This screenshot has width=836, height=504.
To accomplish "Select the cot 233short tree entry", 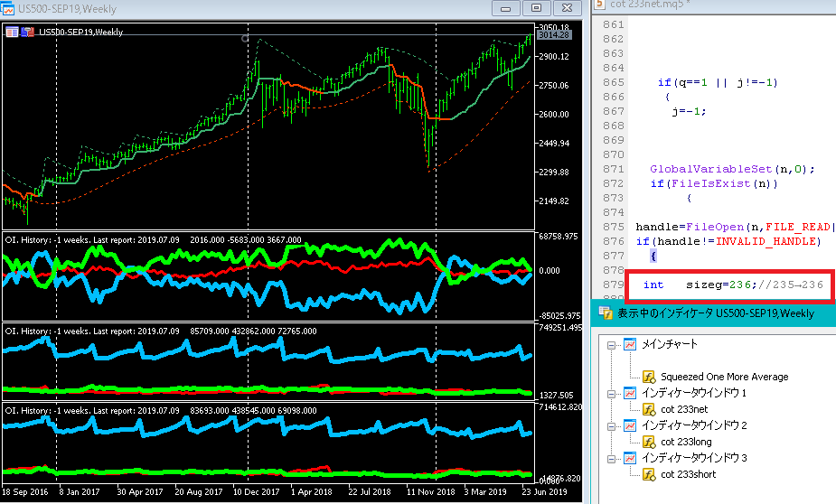I will (688, 474).
